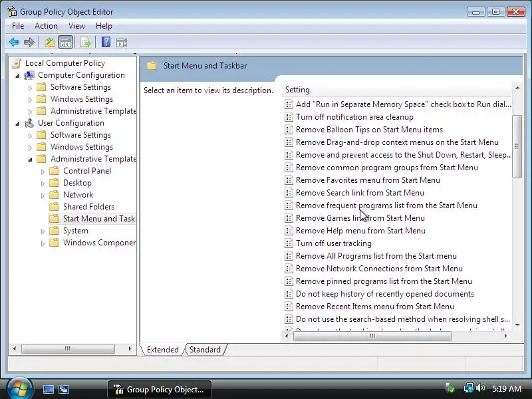Expand the Desktop folder node
This screenshot has height=399, width=532.
coord(43,184)
